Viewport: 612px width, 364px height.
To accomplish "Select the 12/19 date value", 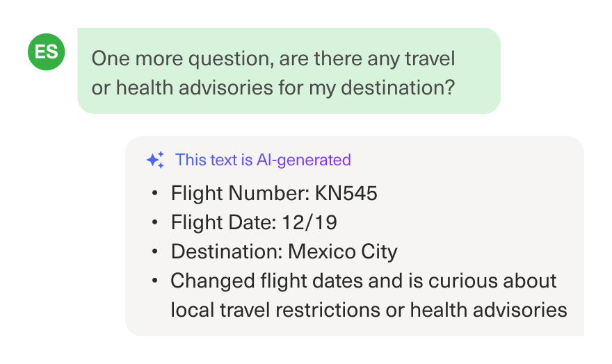I will tap(309, 222).
